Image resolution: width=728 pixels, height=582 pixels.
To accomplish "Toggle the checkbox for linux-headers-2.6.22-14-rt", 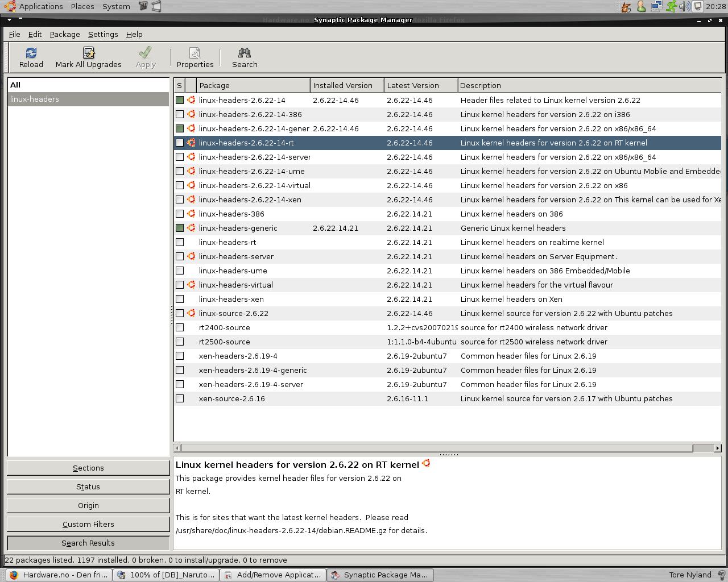I will [180, 143].
